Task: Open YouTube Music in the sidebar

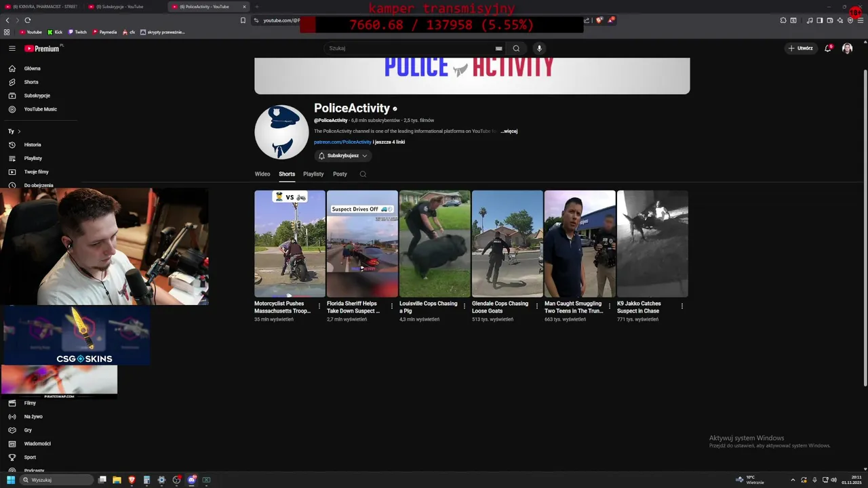Action: [x=41, y=109]
